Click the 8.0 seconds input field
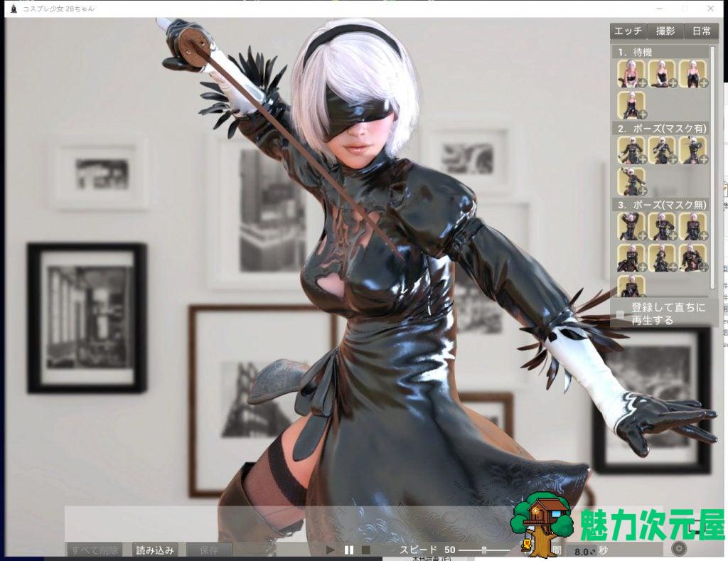The image size is (728, 561). pos(582,551)
